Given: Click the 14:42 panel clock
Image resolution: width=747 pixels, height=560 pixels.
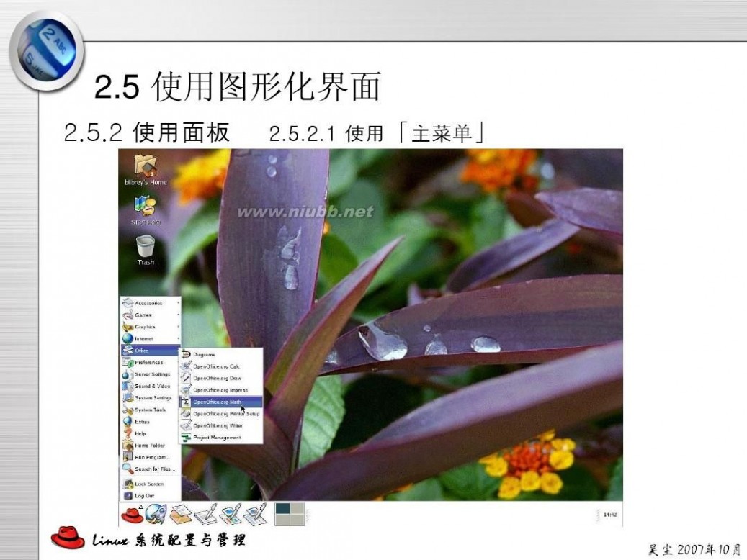Looking at the screenshot, I should (610, 515).
